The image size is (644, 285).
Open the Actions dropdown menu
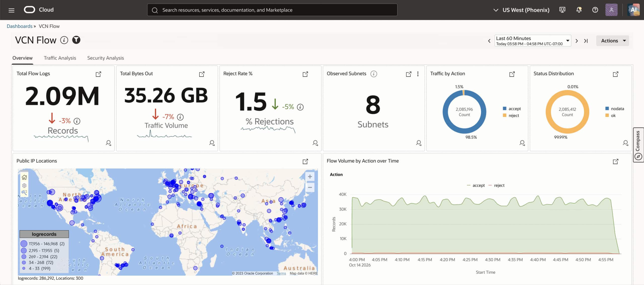point(613,41)
